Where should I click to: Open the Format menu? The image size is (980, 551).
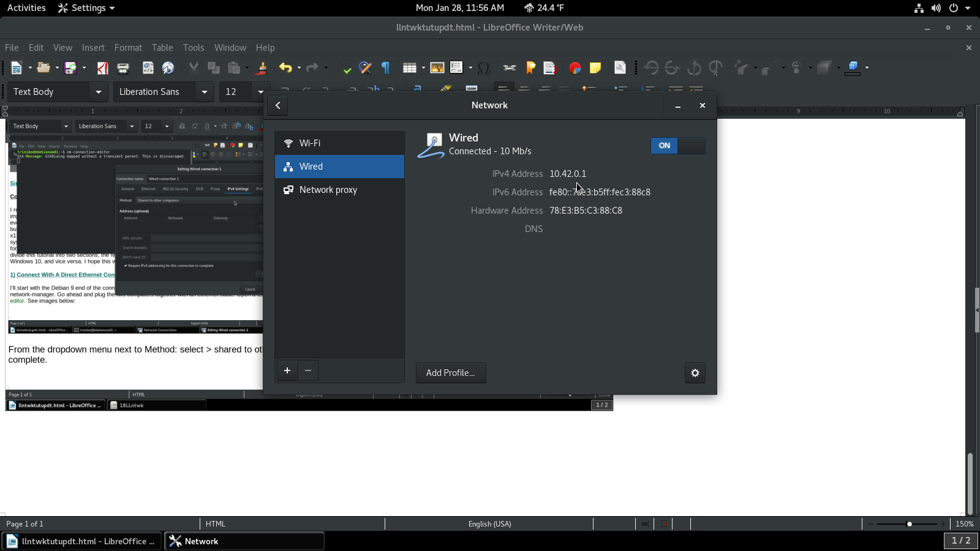point(128,48)
